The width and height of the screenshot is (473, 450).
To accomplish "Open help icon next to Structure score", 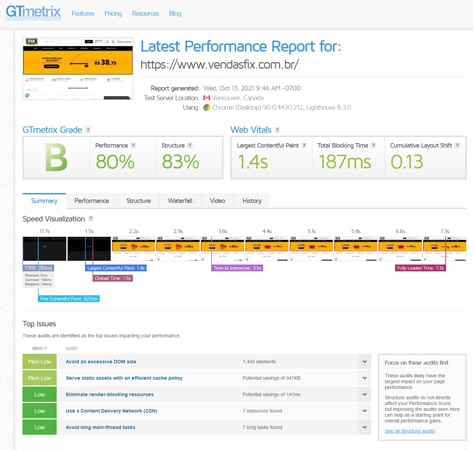I will [x=190, y=145].
